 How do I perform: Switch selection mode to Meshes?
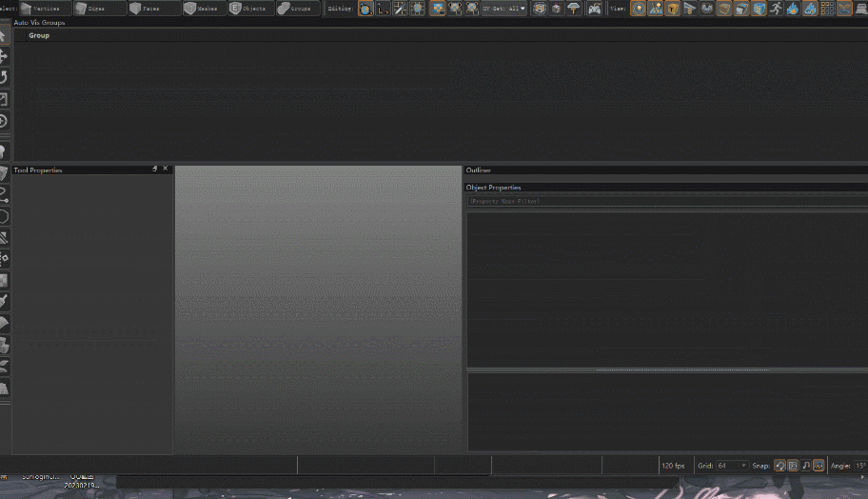click(205, 9)
